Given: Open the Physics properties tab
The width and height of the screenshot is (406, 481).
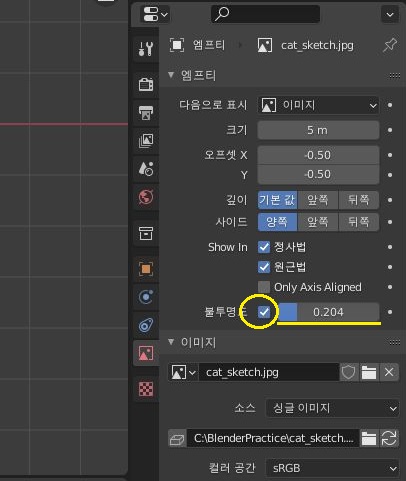Looking at the screenshot, I should coord(146,297).
